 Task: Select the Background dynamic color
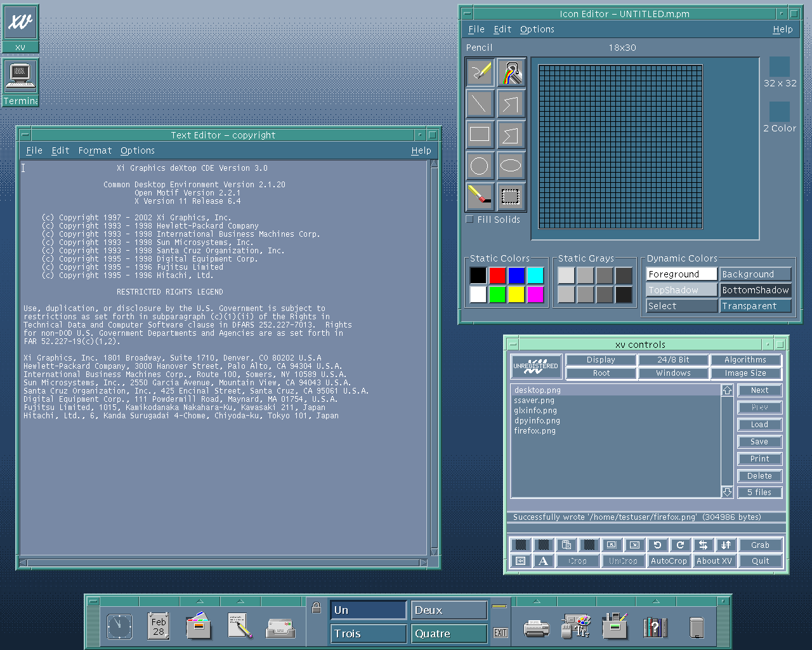(x=756, y=274)
